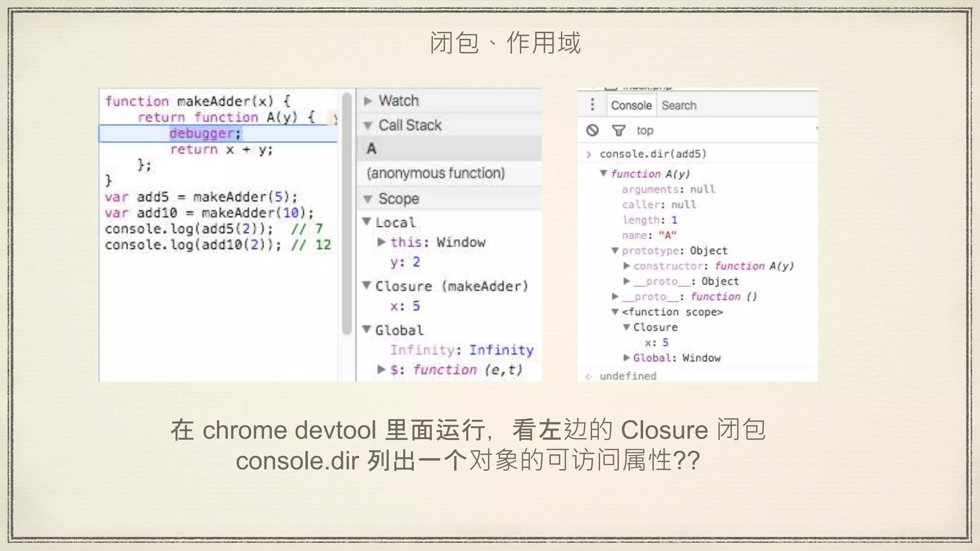980x551 pixels.
Task: Click the return x + y; line
Action: [222, 149]
